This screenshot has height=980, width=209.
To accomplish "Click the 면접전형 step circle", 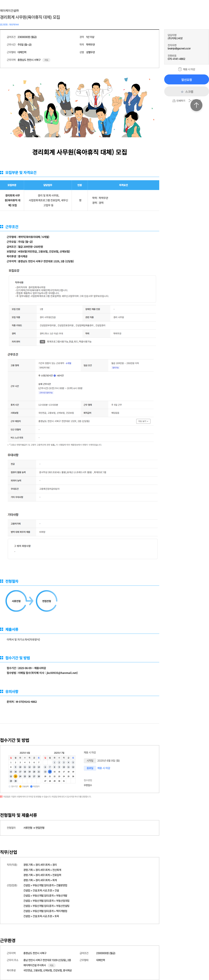I will click(x=46, y=601).
